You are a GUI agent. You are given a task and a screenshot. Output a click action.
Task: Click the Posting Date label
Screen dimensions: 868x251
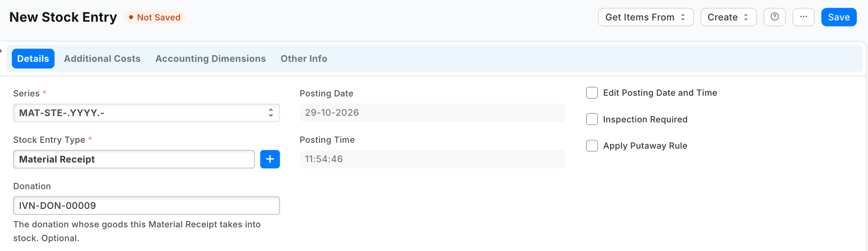click(326, 94)
